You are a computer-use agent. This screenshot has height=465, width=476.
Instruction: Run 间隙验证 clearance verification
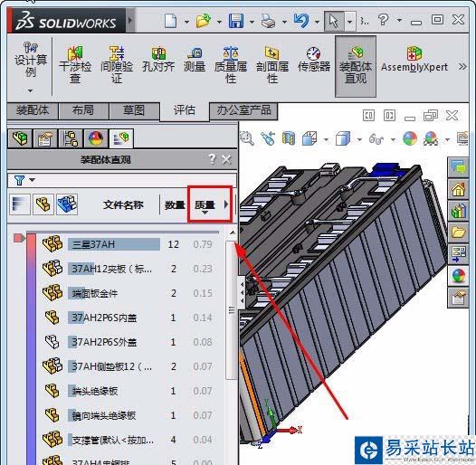pos(117,65)
